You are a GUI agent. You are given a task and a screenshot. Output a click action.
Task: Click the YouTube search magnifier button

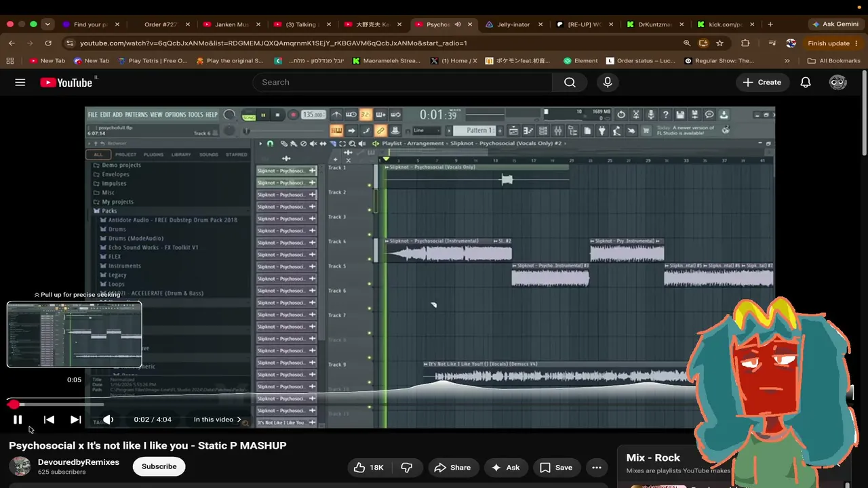pos(570,82)
